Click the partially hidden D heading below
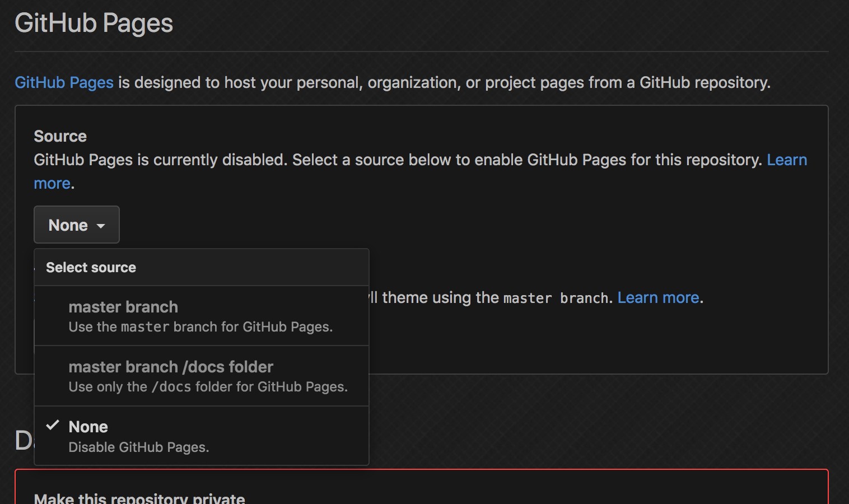The height and width of the screenshot is (504, 849). 22,440
